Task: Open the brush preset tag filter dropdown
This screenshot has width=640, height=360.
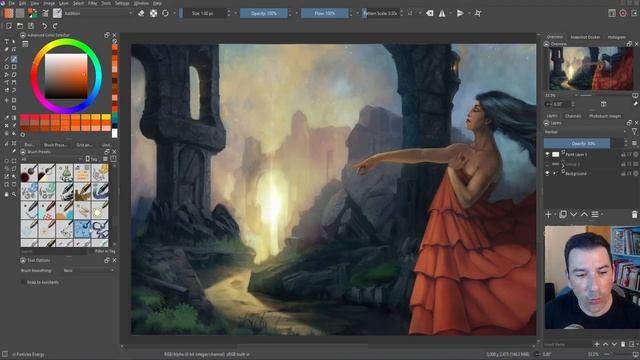Action: [x=51, y=159]
